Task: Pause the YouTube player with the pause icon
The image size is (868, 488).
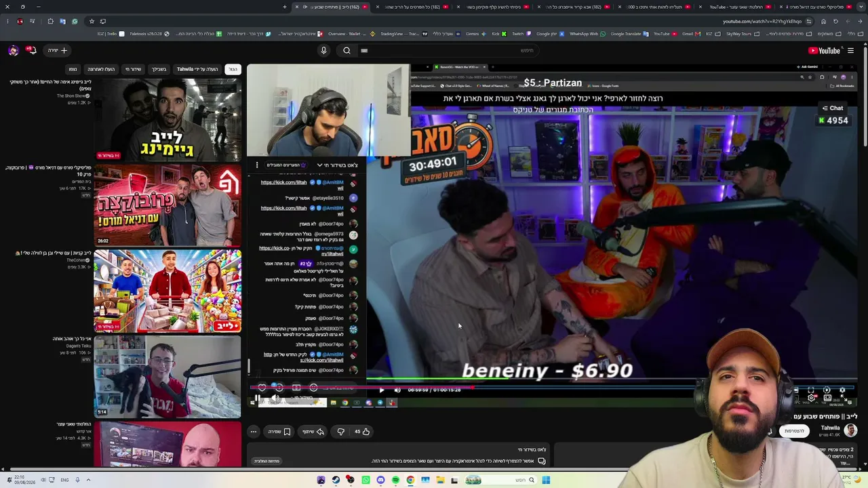Action: pos(257,398)
